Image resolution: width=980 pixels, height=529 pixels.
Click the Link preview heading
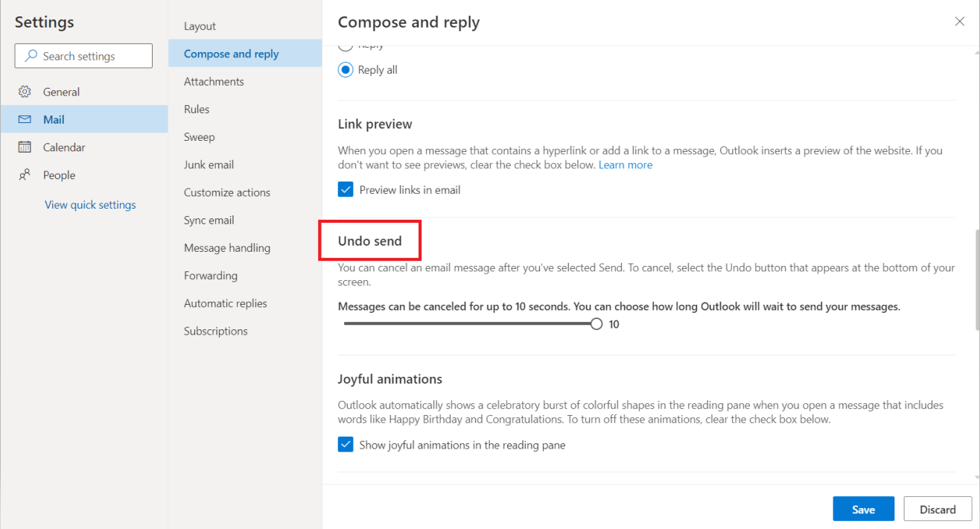(375, 124)
